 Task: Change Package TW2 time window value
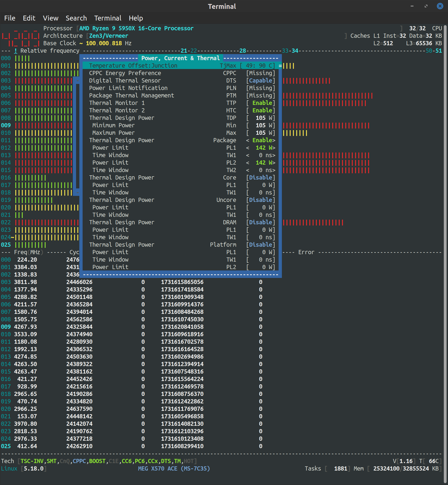(261, 170)
